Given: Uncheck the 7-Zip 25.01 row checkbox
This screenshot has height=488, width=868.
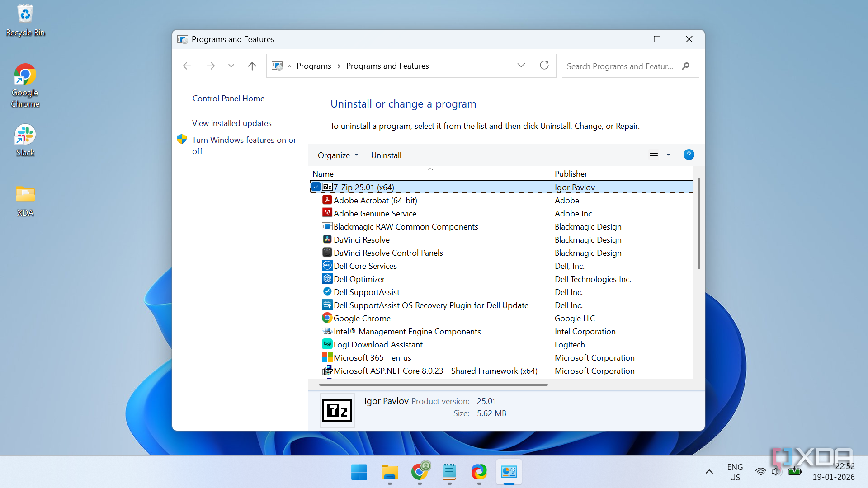Looking at the screenshot, I should pos(316,187).
